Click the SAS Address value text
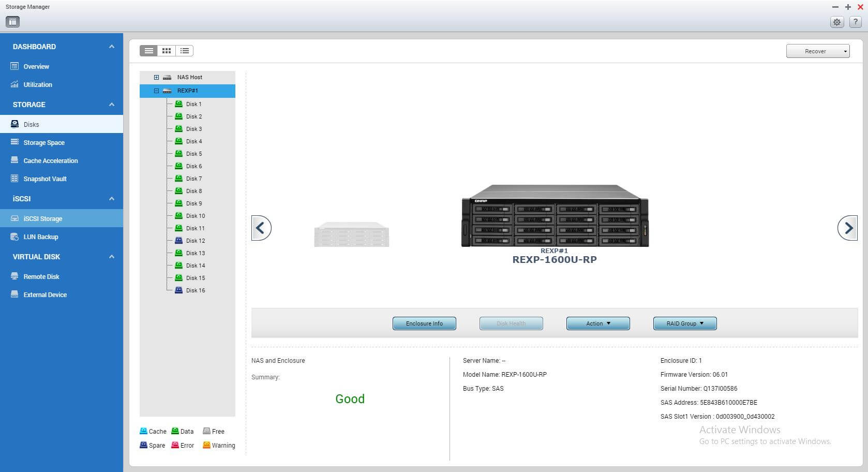868x472 pixels. (x=728, y=402)
